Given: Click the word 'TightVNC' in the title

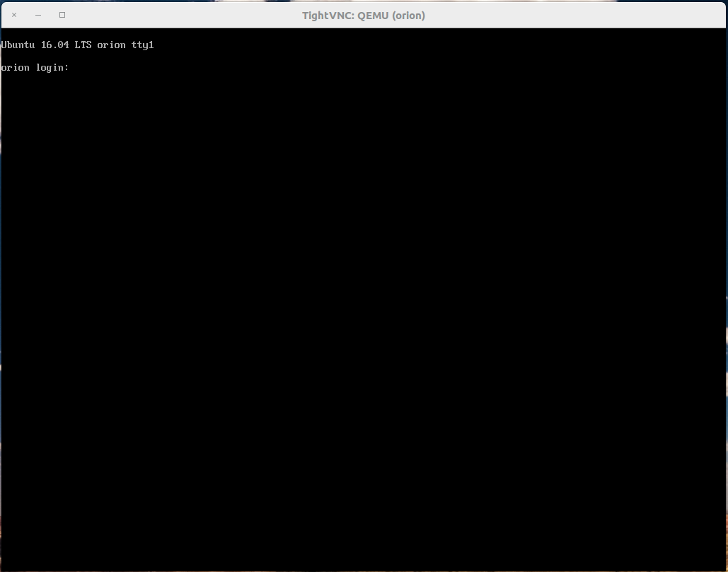Looking at the screenshot, I should 326,15.
